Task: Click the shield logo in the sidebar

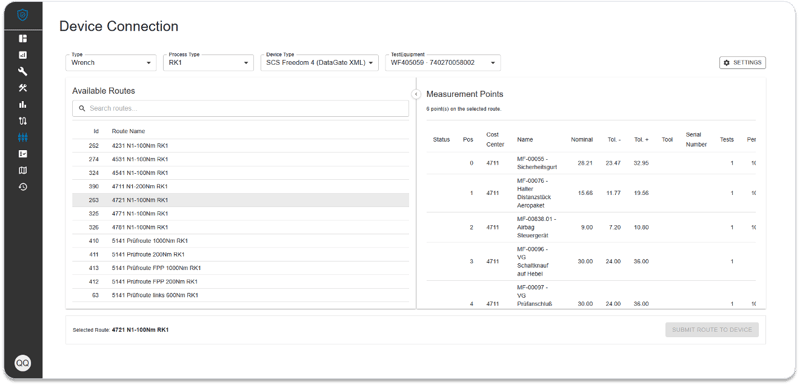Action: [22, 15]
